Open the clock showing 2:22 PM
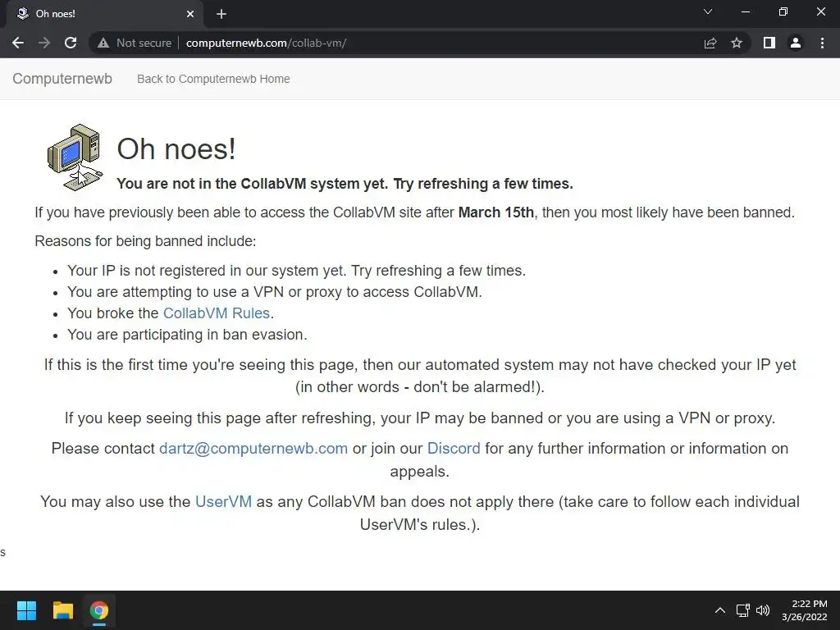 point(804,610)
